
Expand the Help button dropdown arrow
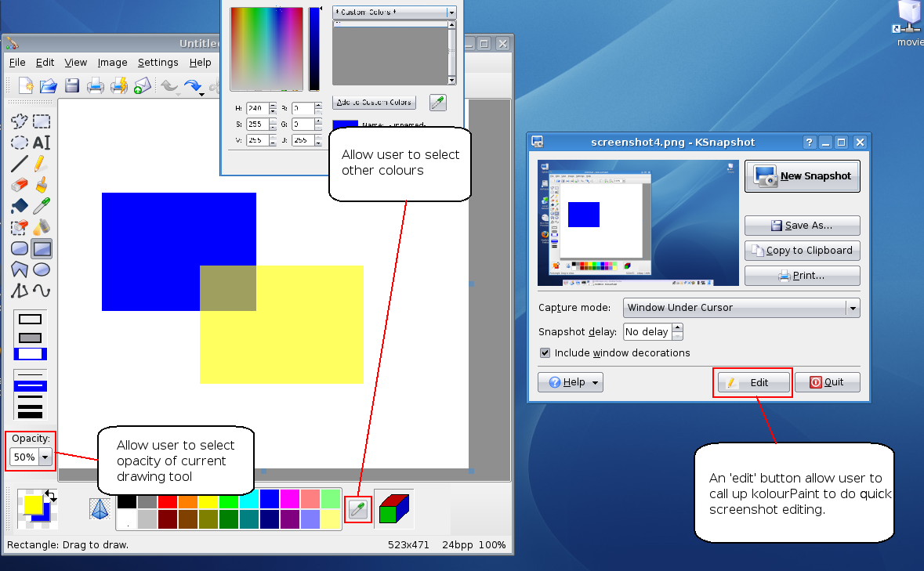[x=595, y=383]
